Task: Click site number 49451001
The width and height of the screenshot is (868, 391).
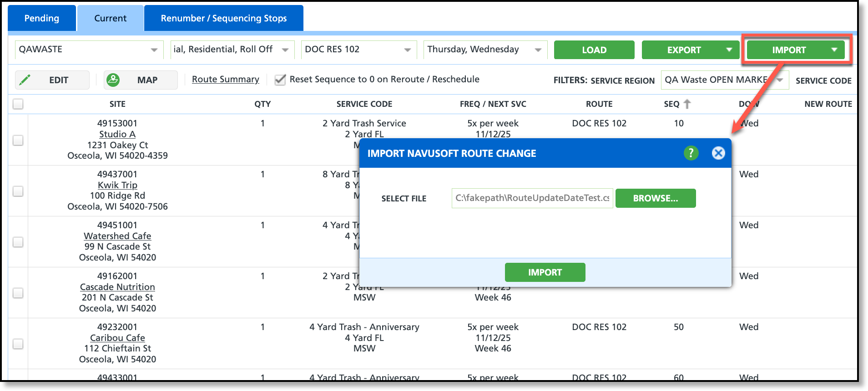Action: click(x=117, y=225)
